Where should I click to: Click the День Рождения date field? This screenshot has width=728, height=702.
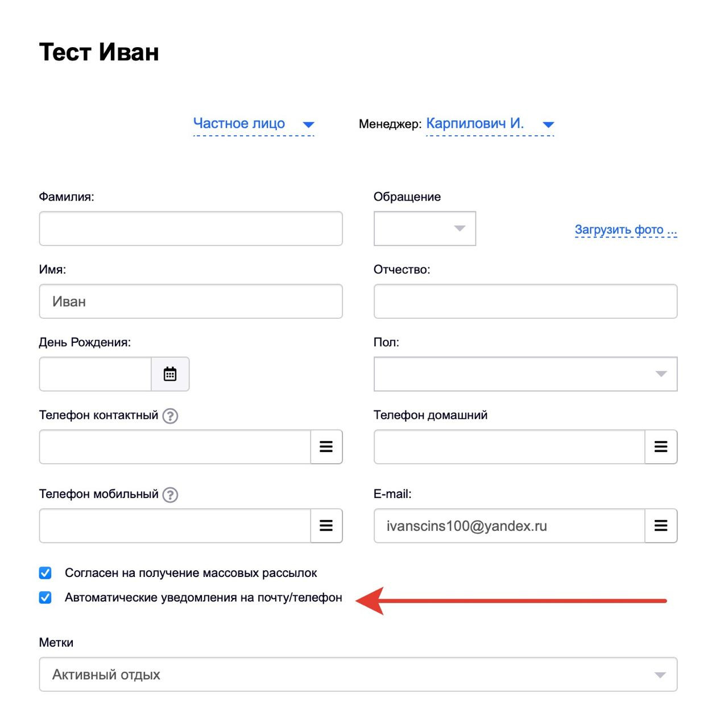[x=95, y=374]
